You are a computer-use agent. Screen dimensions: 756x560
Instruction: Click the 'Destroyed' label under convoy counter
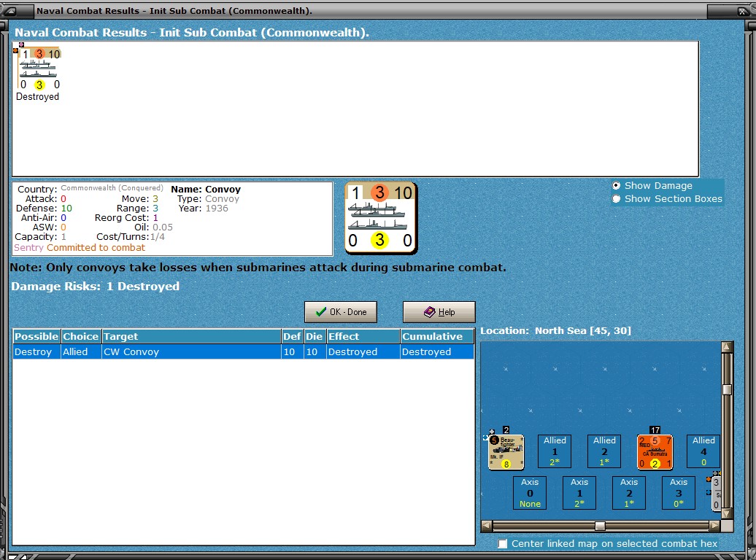[x=38, y=96]
